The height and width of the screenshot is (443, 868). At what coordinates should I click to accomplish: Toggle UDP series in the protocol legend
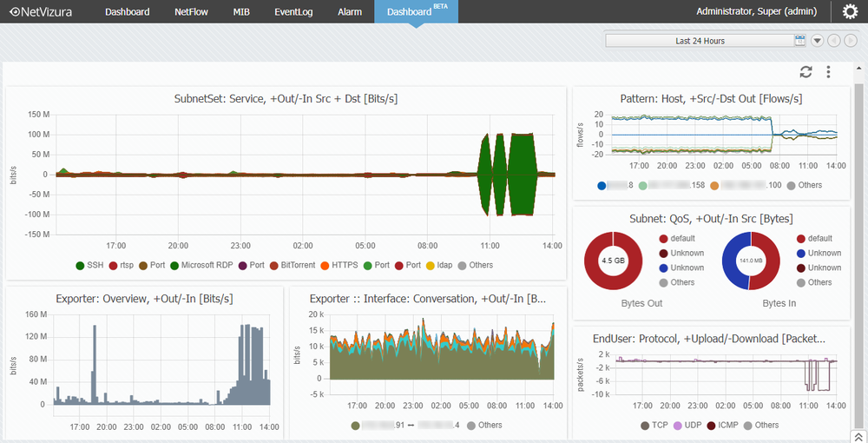pyautogui.click(x=687, y=426)
